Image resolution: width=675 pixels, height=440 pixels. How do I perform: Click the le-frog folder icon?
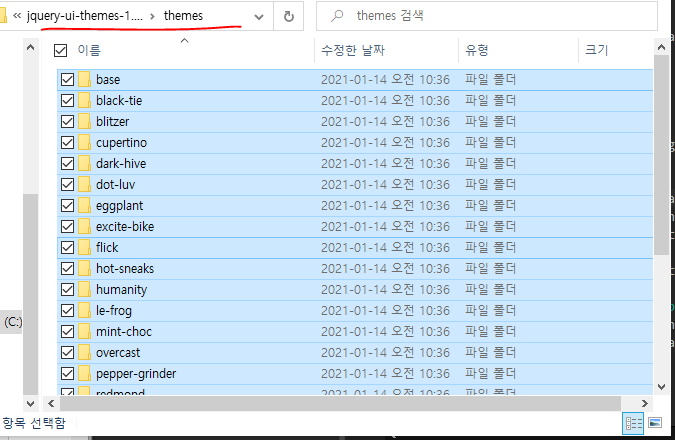point(84,310)
